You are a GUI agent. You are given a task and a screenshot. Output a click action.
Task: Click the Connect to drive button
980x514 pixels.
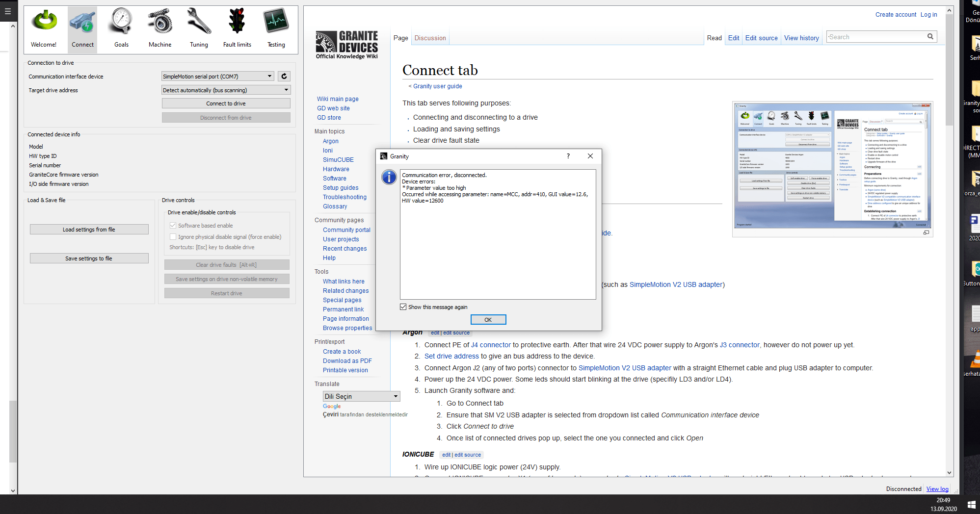226,103
